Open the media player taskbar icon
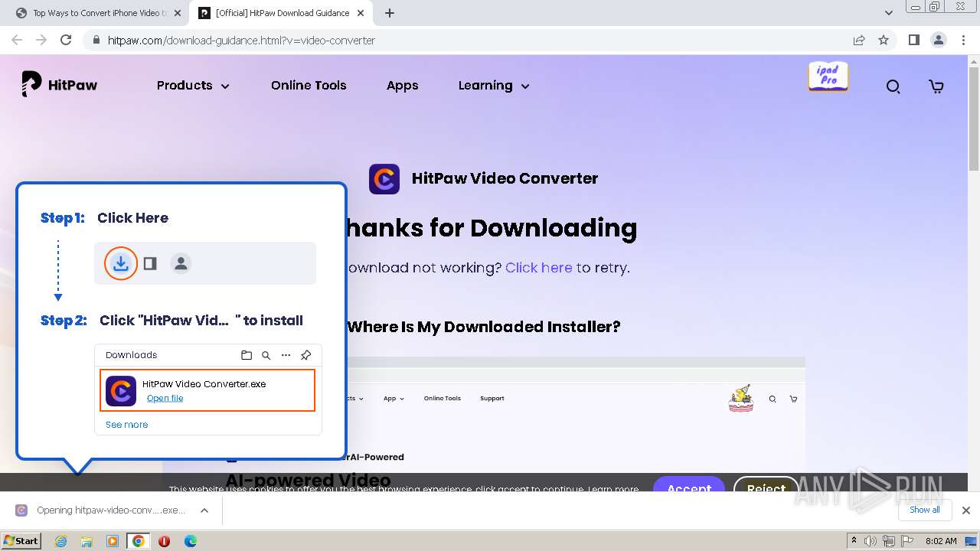 point(113,541)
